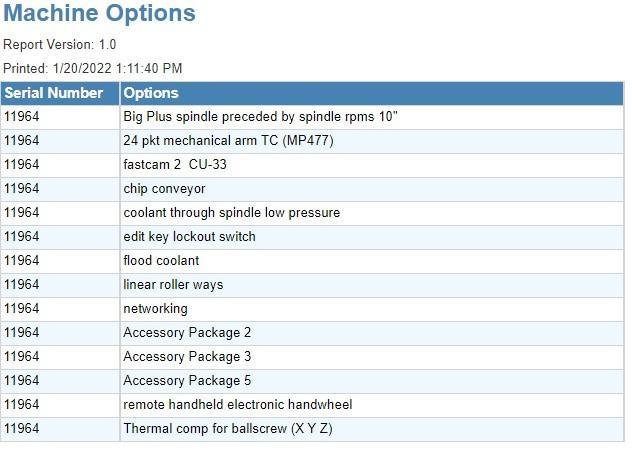Viewport: 632px width, 458px height.
Task: Click the flood coolant entry
Action: [x=161, y=260]
